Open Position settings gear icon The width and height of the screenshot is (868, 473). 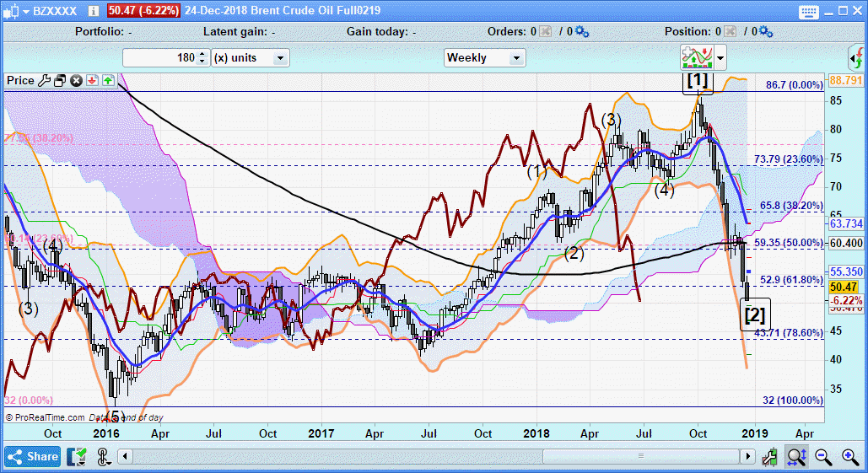click(766, 31)
